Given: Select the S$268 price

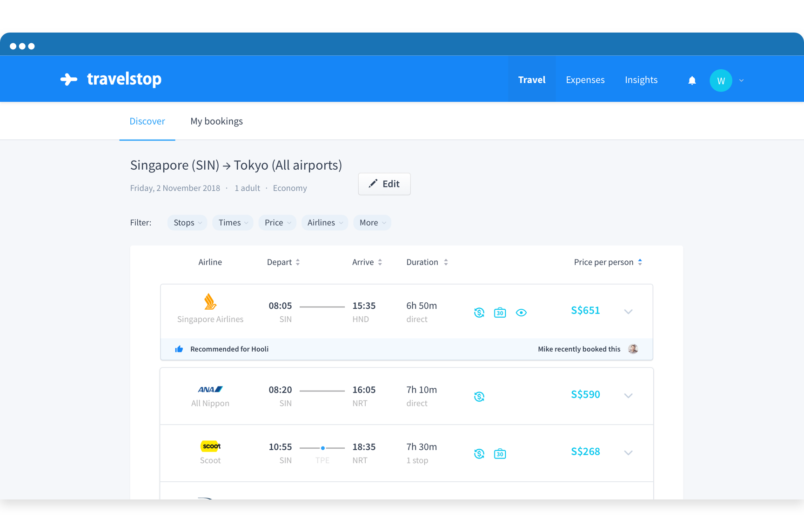Looking at the screenshot, I should click(x=585, y=452).
